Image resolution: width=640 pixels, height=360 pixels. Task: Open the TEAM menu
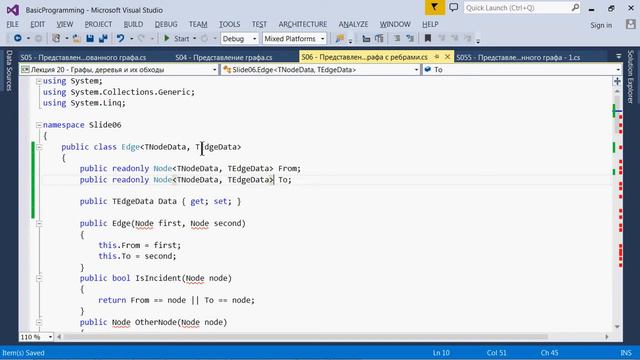coord(198,24)
